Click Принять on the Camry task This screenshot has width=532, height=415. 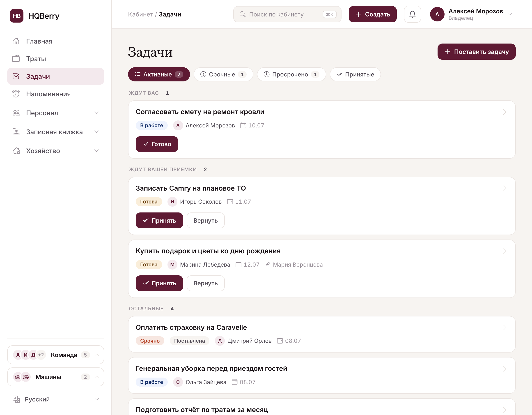pos(159,221)
